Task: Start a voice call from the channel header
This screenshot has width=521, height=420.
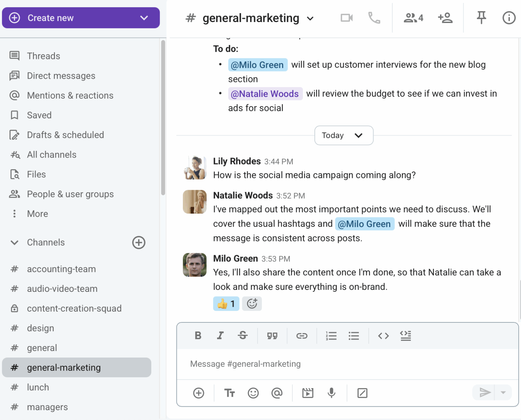Action: pyautogui.click(x=374, y=18)
